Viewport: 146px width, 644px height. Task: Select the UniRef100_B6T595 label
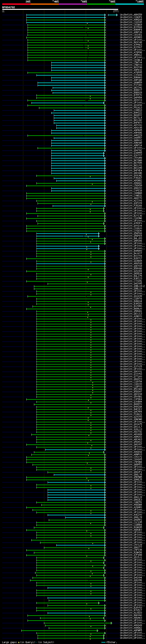(131, 163)
